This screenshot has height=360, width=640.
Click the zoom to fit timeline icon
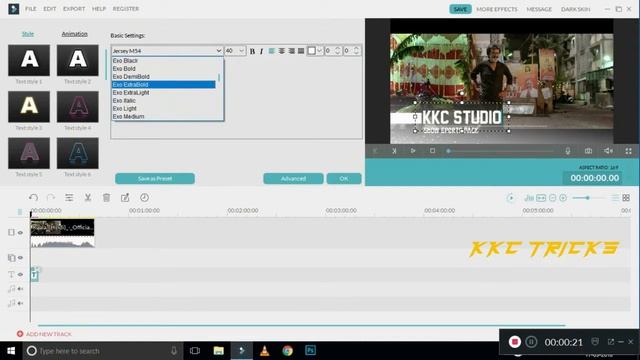pyautogui.click(x=541, y=198)
